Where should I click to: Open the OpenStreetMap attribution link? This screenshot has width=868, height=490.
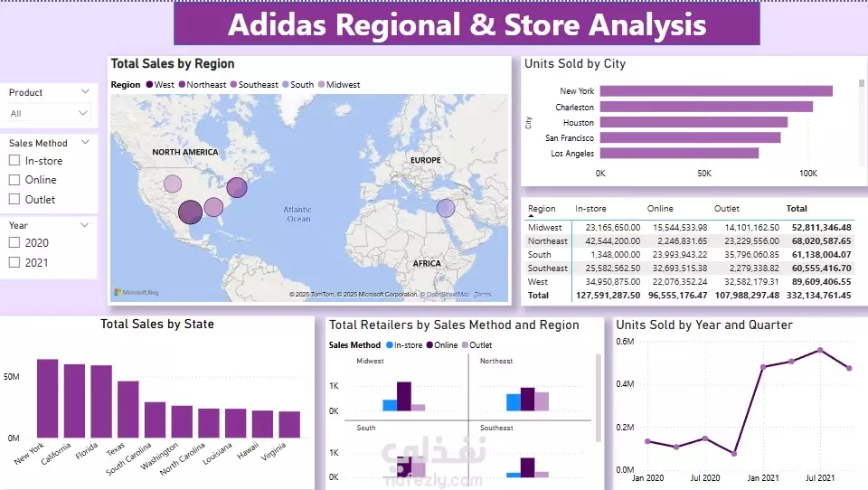tap(448, 295)
